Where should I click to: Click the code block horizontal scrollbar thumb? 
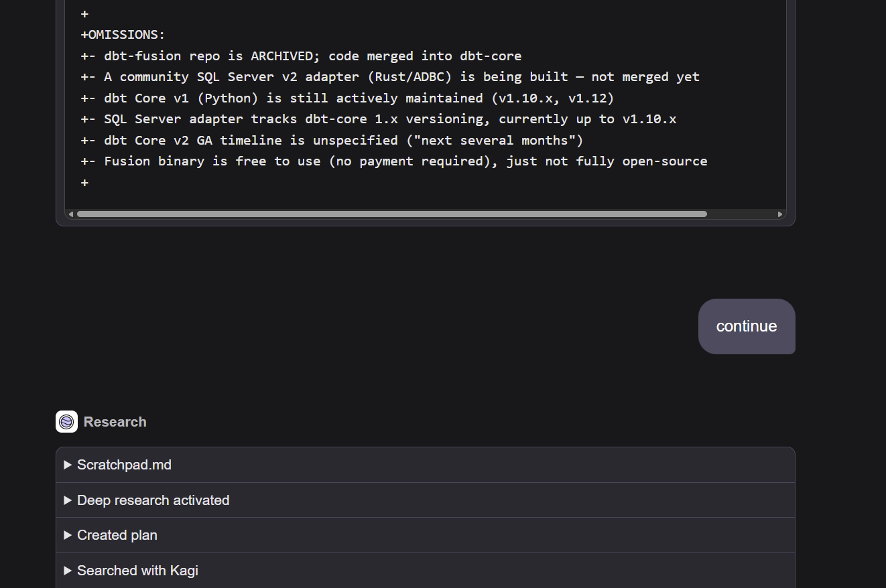tap(391, 214)
